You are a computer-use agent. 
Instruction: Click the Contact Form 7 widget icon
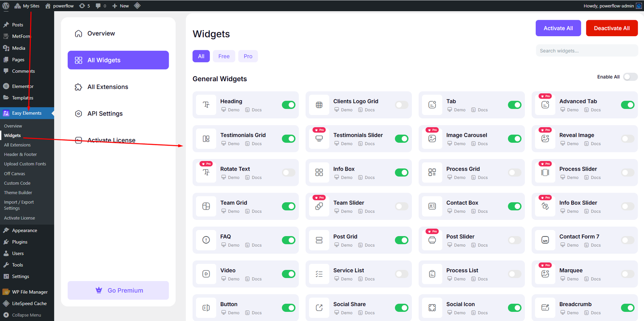[x=545, y=240]
